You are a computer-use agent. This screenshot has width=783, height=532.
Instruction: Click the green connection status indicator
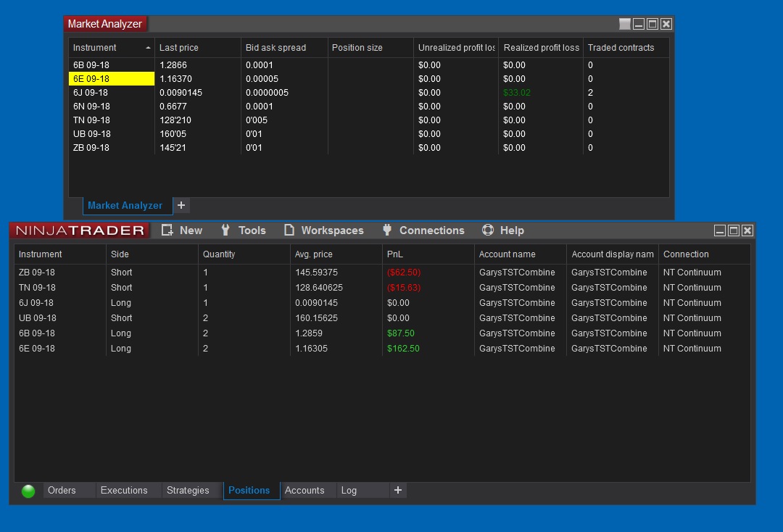pyautogui.click(x=28, y=491)
